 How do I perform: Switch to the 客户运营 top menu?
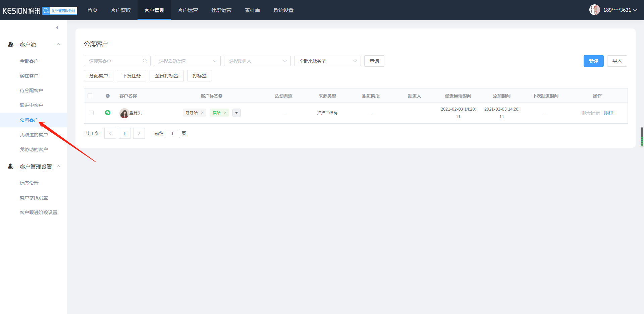[188, 10]
